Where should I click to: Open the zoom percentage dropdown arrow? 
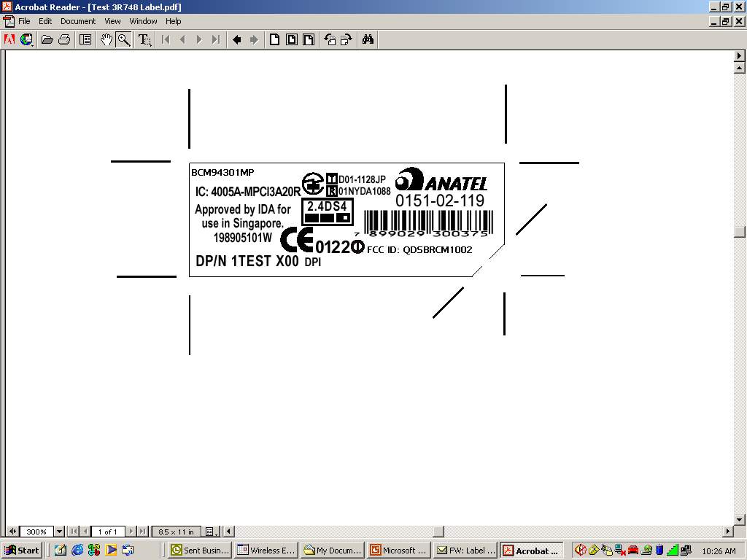tap(60, 532)
